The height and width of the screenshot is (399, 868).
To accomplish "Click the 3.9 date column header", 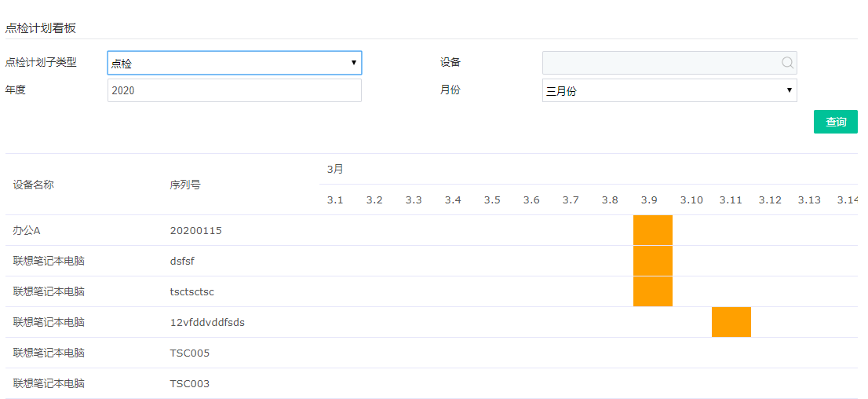I will (649, 200).
